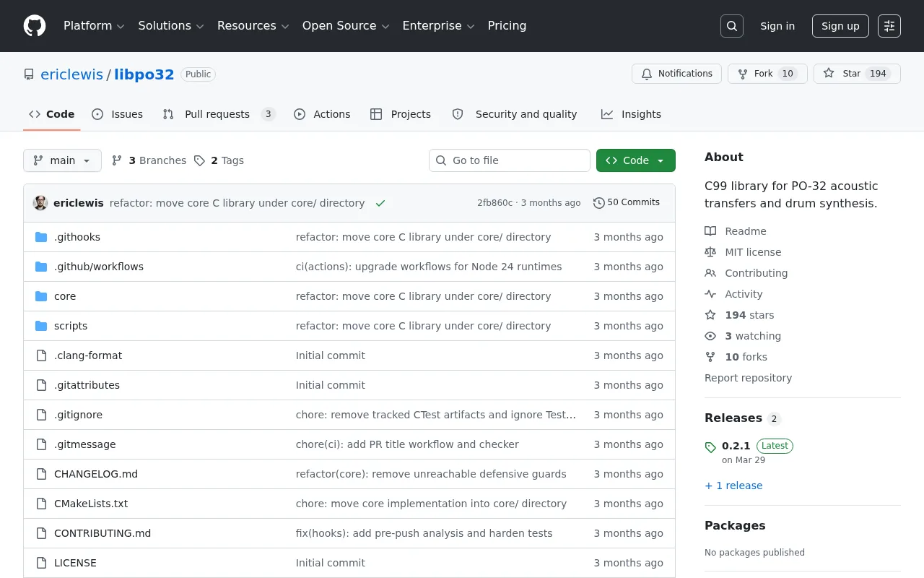Switch to the Pull requests tab
Screen dimensions: 924x578
(x=219, y=114)
